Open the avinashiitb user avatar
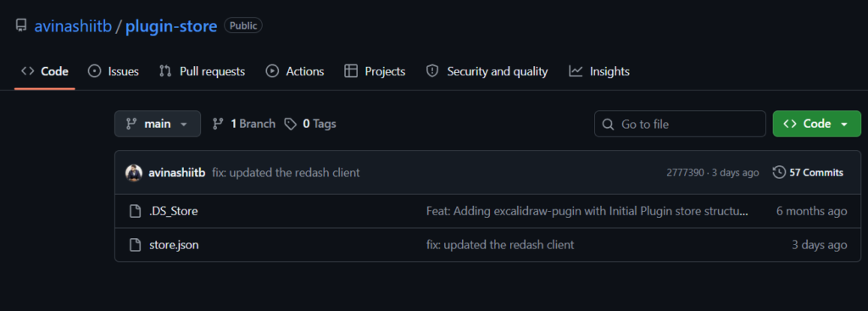Image resolution: width=868 pixels, height=311 pixels. click(134, 173)
